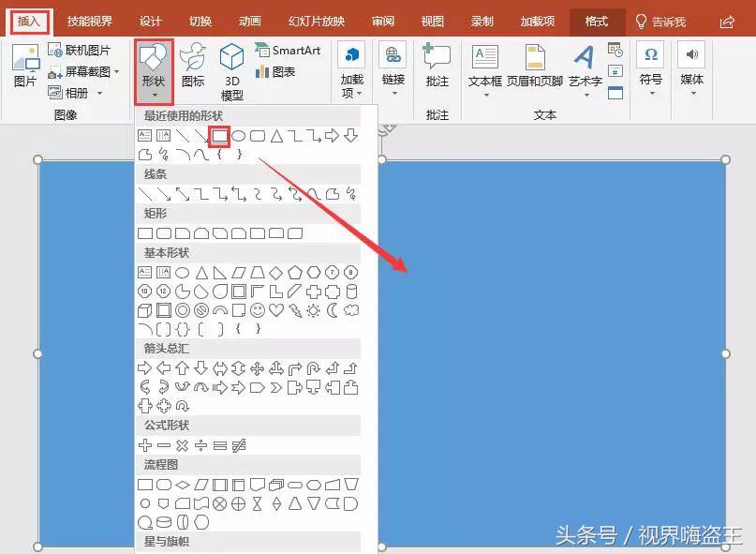Image resolution: width=756 pixels, height=554 pixels.
Task: Choose Flowchart Decision diamond in 流程图
Action: pos(183,485)
